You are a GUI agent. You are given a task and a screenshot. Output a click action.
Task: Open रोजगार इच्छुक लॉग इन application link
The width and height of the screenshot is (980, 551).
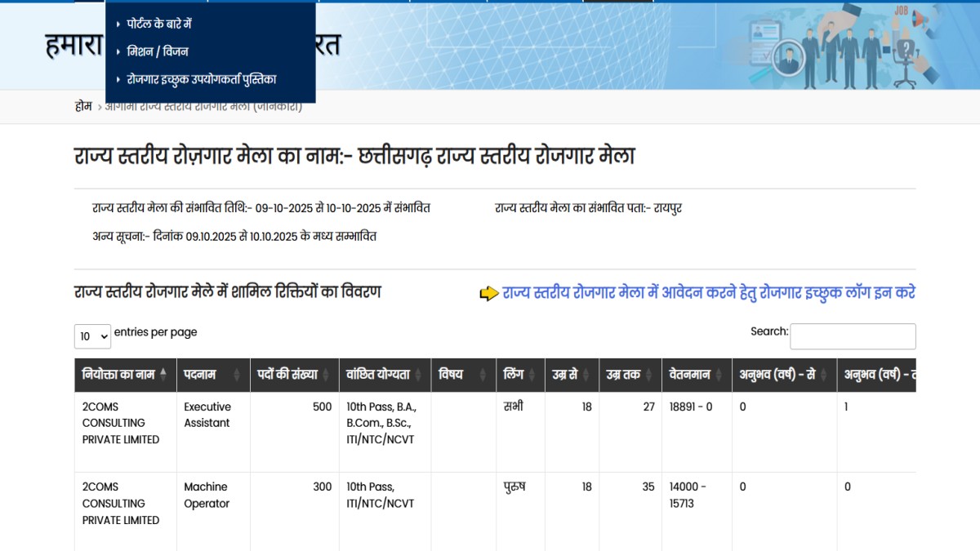(708, 292)
